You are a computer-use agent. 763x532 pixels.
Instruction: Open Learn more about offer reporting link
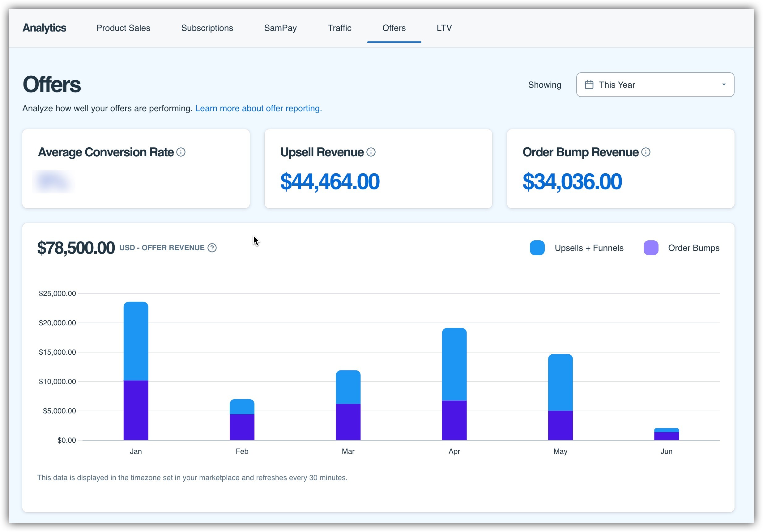click(258, 108)
